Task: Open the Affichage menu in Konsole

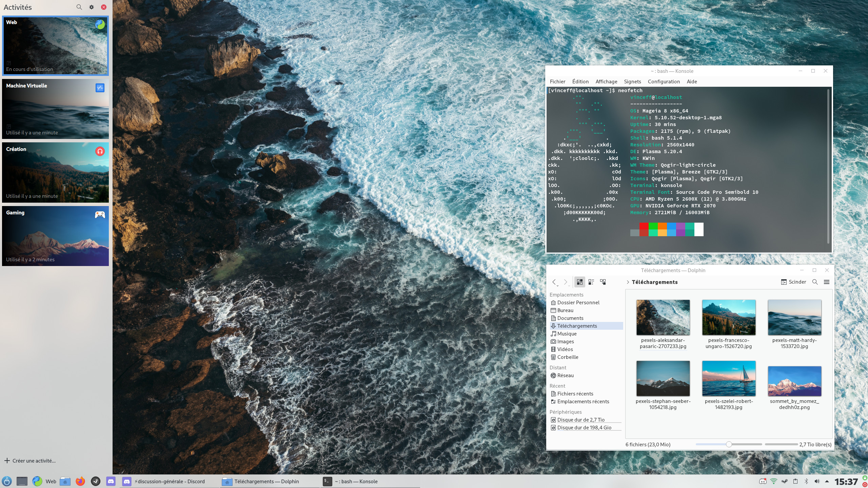Action: pyautogui.click(x=606, y=82)
